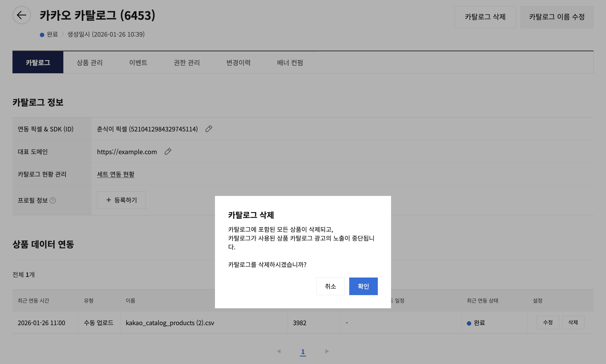
Task: Select the 권한 관리 tab
Action: [x=187, y=63]
